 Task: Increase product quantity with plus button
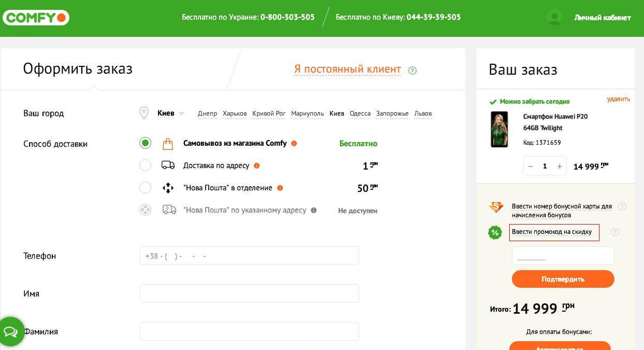coord(560,166)
